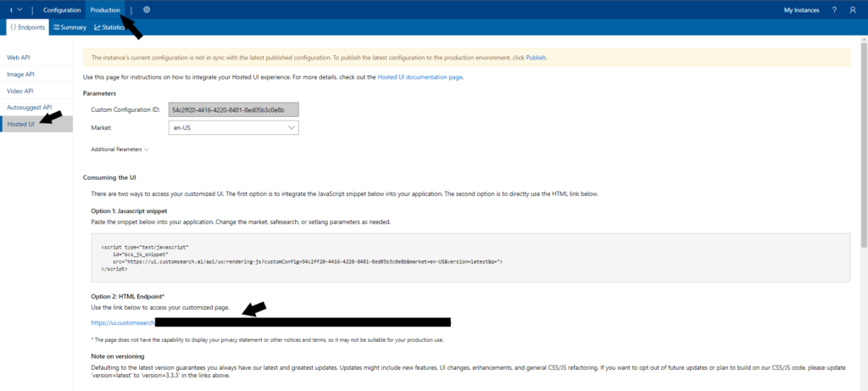
Task: Open the user account profile icon
Action: (853, 9)
